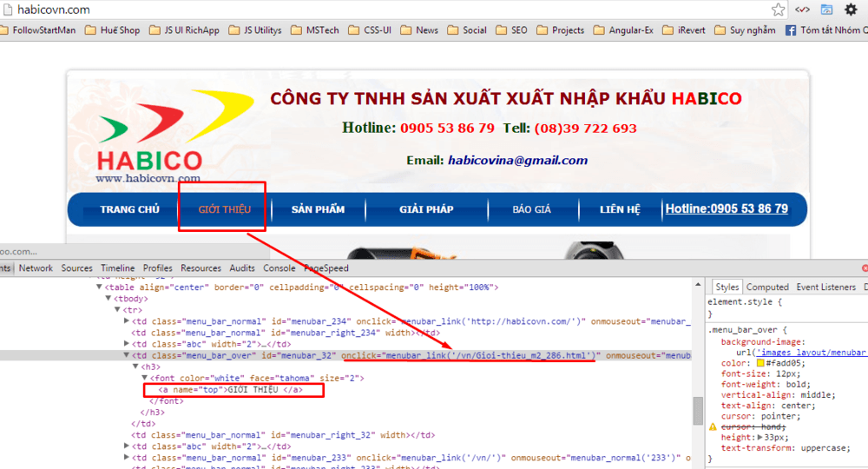Image resolution: width=868 pixels, height=469 pixels.
Task: Open the JS UI RichApp bookmark folder
Action: [184, 30]
